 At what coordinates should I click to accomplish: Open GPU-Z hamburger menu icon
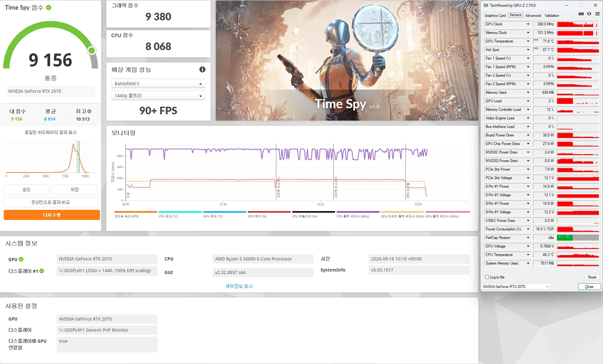tap(597, 14)
